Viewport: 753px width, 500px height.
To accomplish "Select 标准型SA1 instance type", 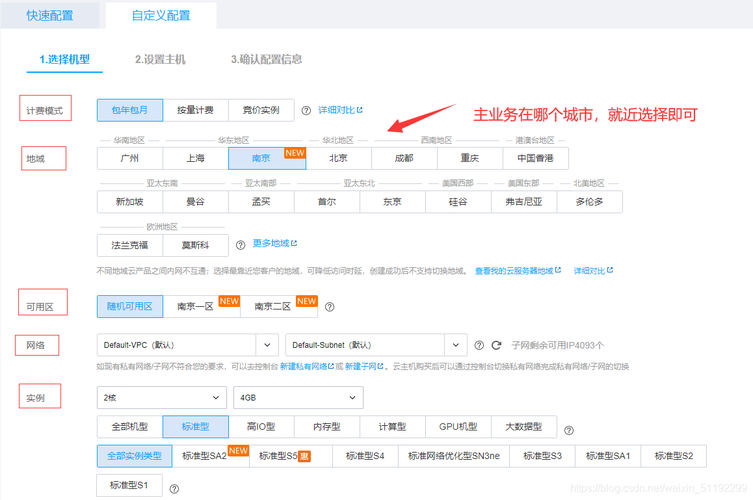I will coord(608,456).
